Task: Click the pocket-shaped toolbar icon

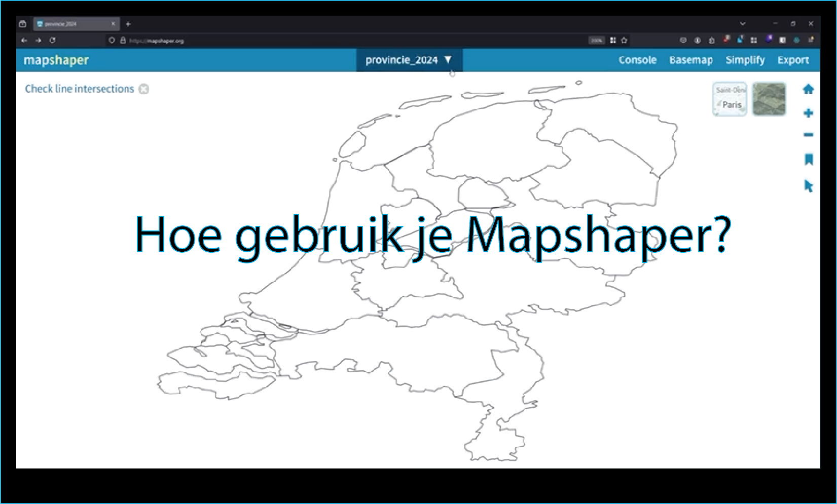Action: [683, 40]
